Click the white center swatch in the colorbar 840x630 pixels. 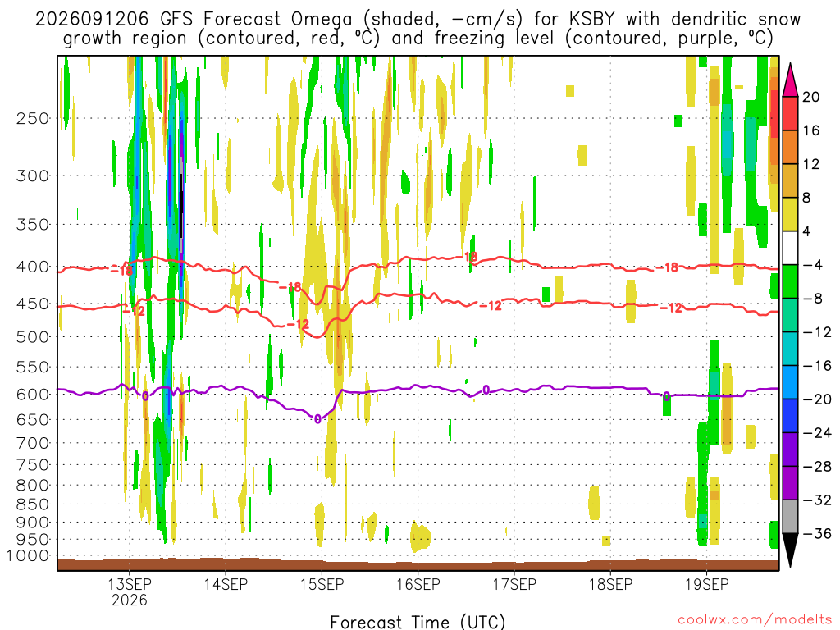(790, 248)
